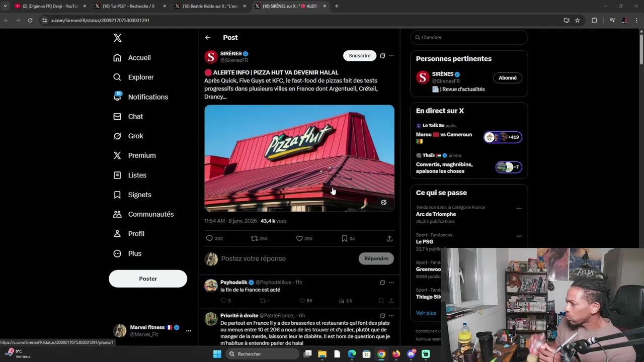Click Voir plus under trends

(426, 313)
